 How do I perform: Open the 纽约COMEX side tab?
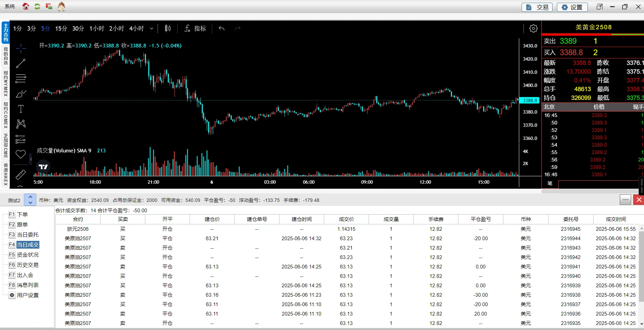click(x=6, y=115)
